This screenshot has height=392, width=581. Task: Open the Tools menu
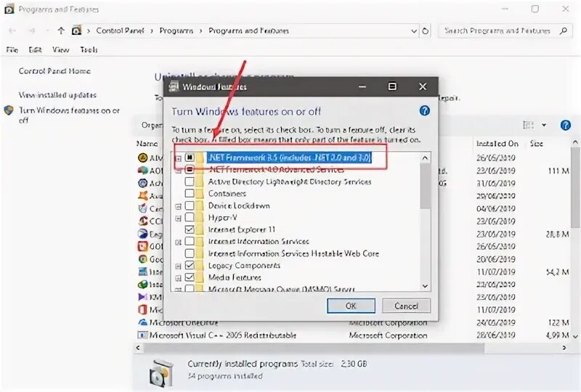click(89, 49)
